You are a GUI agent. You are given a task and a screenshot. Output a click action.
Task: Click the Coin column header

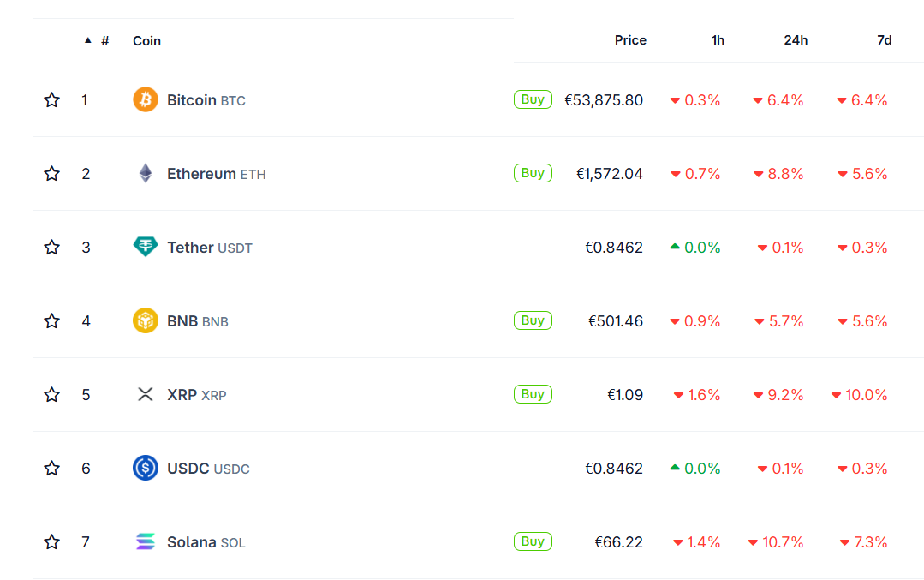point(146,41)
